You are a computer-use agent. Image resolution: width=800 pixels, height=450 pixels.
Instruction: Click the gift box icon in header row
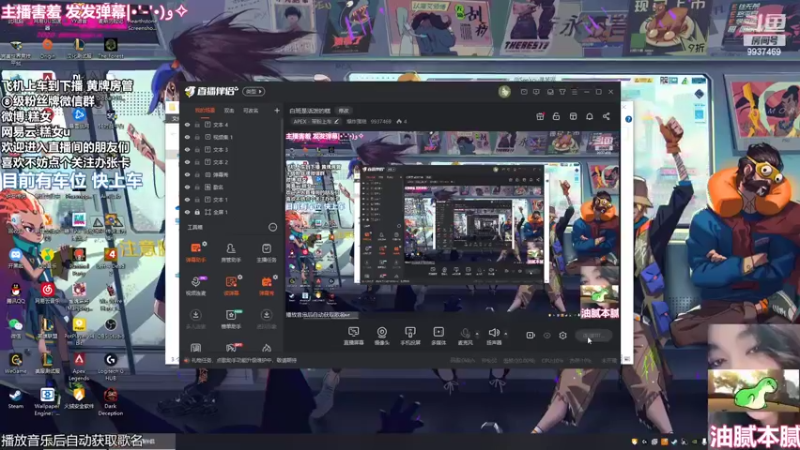(x=540, y=116)
